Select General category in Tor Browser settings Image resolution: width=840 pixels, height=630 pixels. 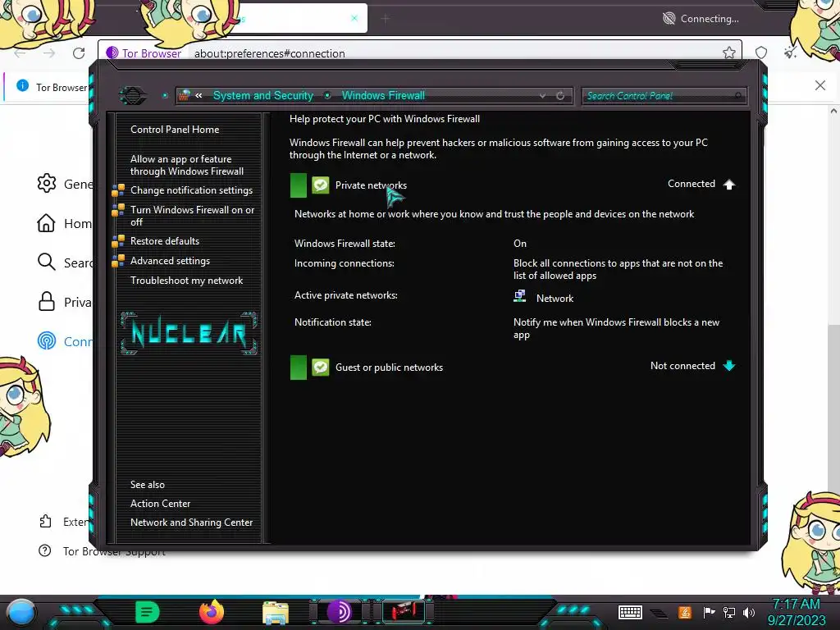click(x=64, y=184)
